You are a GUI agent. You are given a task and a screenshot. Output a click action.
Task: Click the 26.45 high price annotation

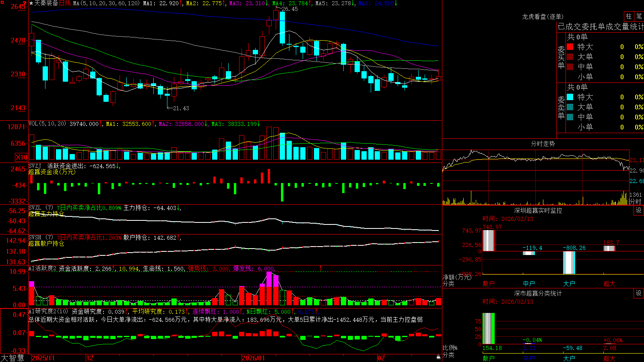[290, 9]
